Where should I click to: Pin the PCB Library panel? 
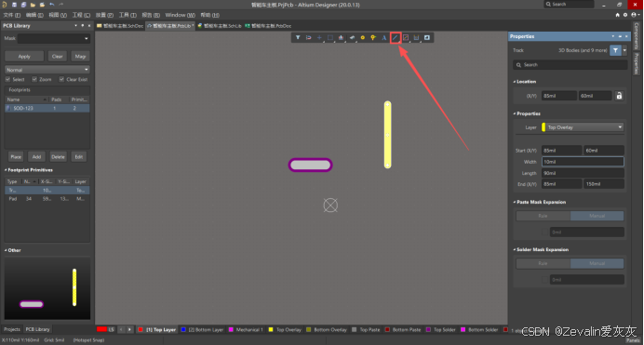pyautogui.click(x=83, y=25)
